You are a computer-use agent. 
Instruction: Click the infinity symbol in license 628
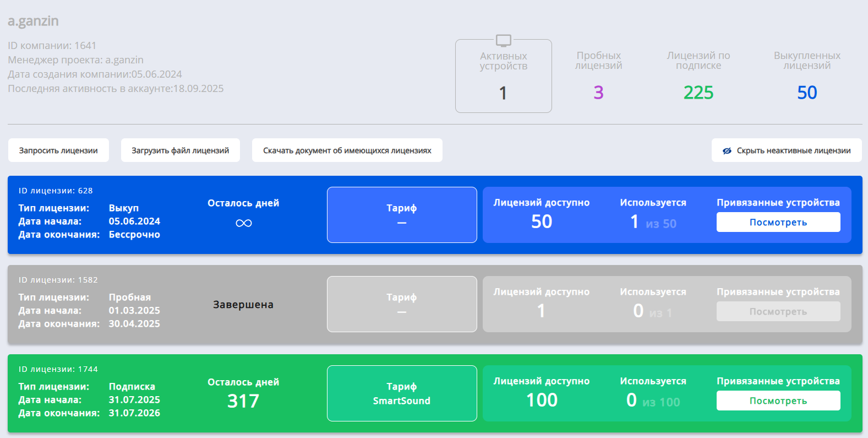243,223
